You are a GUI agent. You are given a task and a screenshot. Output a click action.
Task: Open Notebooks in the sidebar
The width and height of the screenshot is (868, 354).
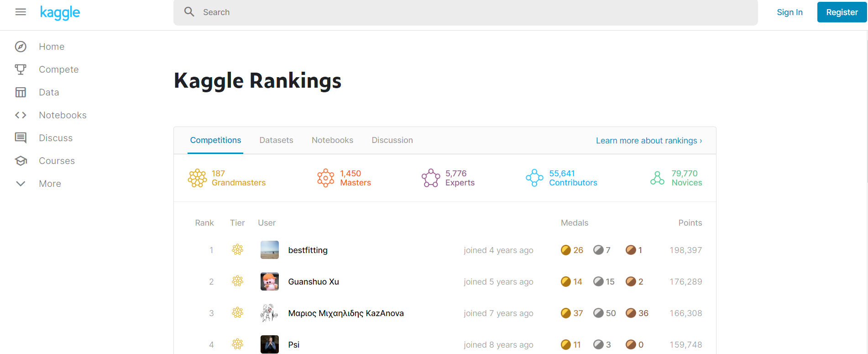(63, 115)
